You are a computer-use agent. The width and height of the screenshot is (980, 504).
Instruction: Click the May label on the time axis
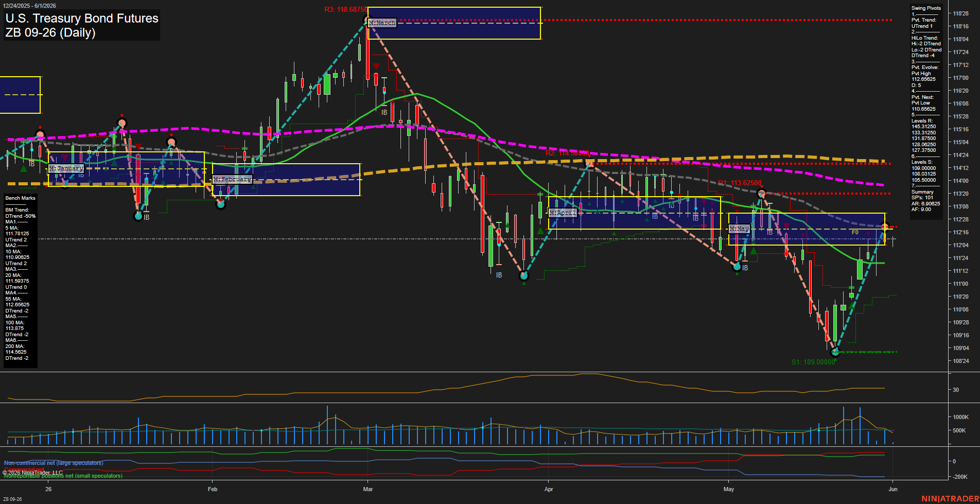[729, 489]
